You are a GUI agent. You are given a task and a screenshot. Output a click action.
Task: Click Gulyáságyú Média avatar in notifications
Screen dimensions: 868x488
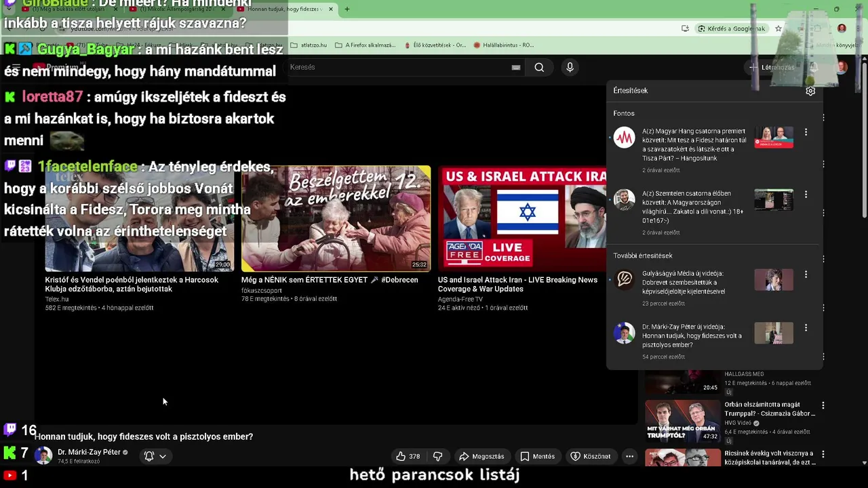tap(625, 280)
